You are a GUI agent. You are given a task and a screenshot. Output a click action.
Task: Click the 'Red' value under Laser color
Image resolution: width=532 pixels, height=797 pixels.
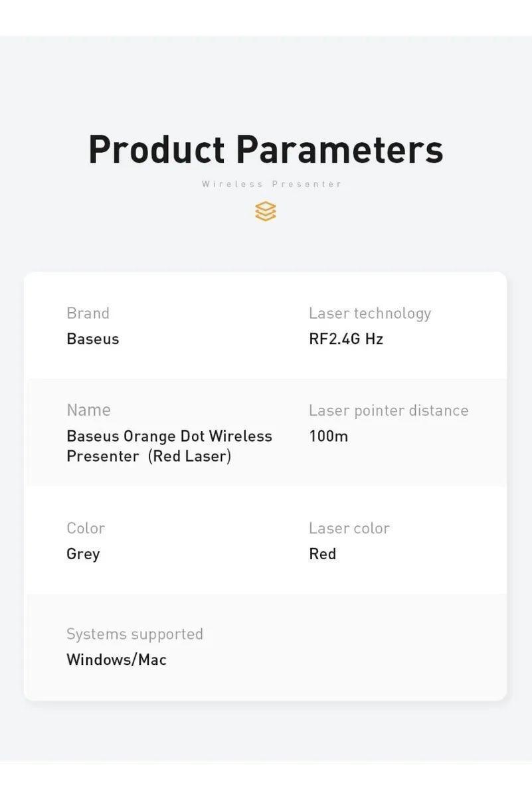(322, 554)
